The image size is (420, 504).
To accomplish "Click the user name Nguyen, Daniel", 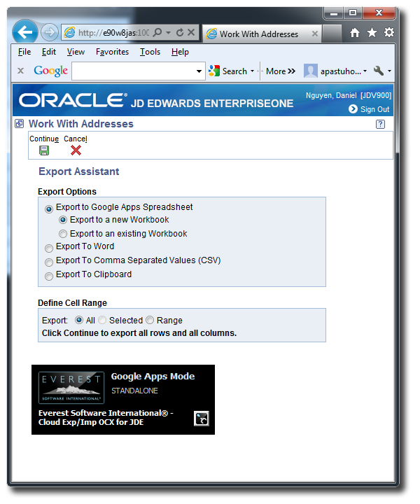I will coord(331,95).
